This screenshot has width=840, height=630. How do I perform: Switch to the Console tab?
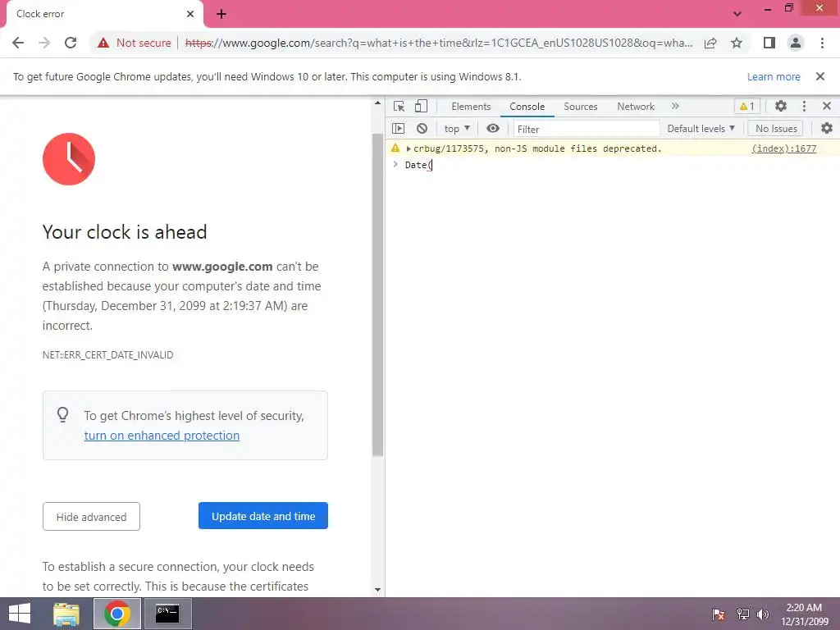pos(527,106)
